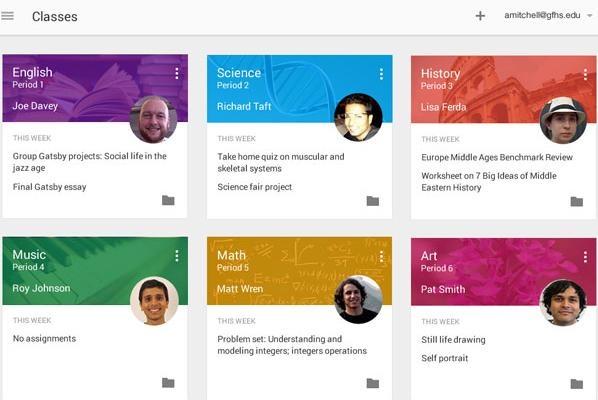Click the plus icon to add class

click(480, 16)
